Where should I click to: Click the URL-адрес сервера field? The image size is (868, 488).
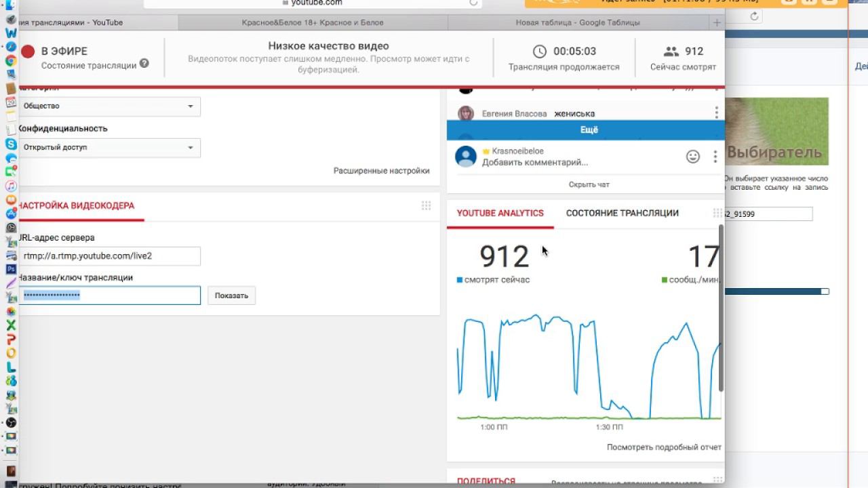click(109, 256)
